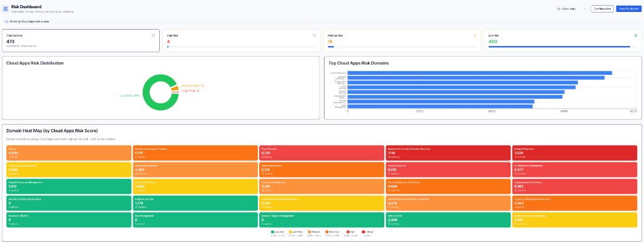Open the Vulnerability & Patch Management tile
Viewport: 644px width, 243px height.
click(321, 203)
